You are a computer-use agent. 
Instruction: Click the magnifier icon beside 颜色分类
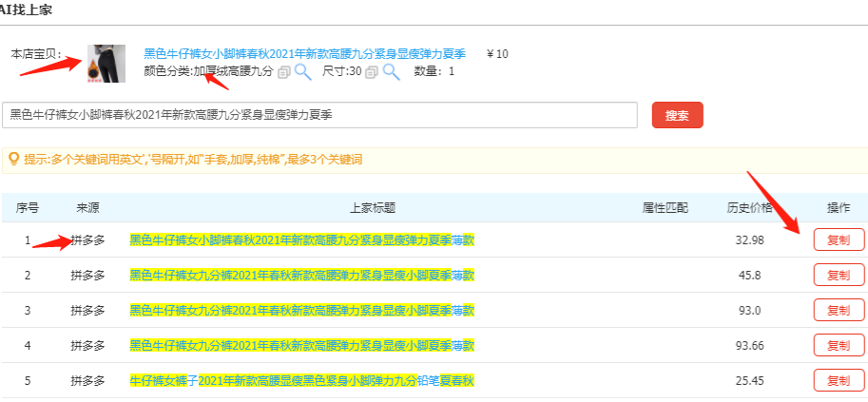302,72
